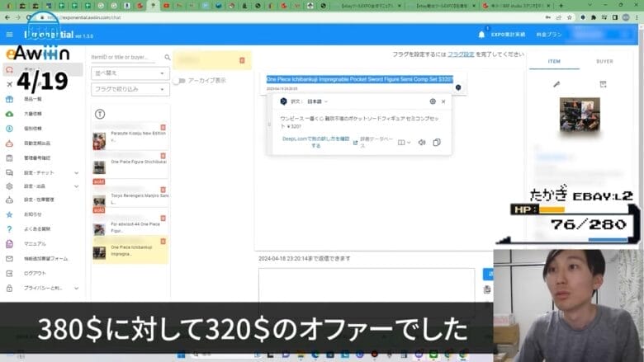Open the One Piece Figure Shichibukai conversation
This screenshot has width=644, height=362.
tap(130, 165)
